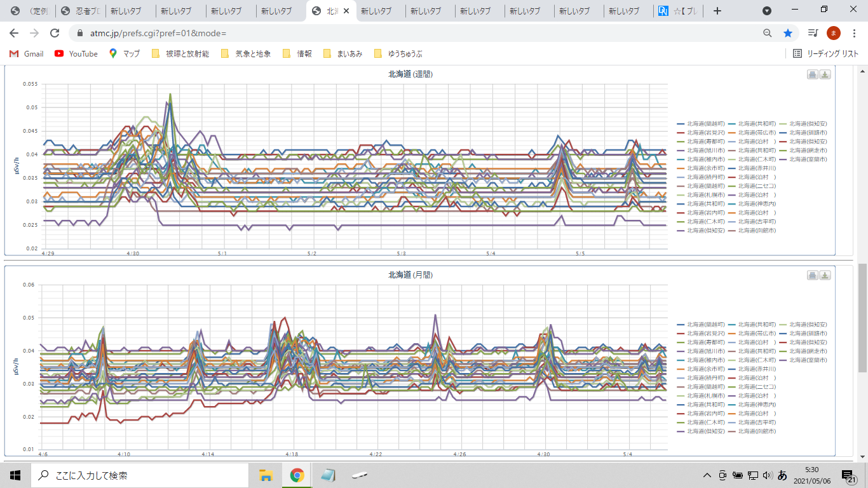Open the Windows Start menu

tap(15, 475)
